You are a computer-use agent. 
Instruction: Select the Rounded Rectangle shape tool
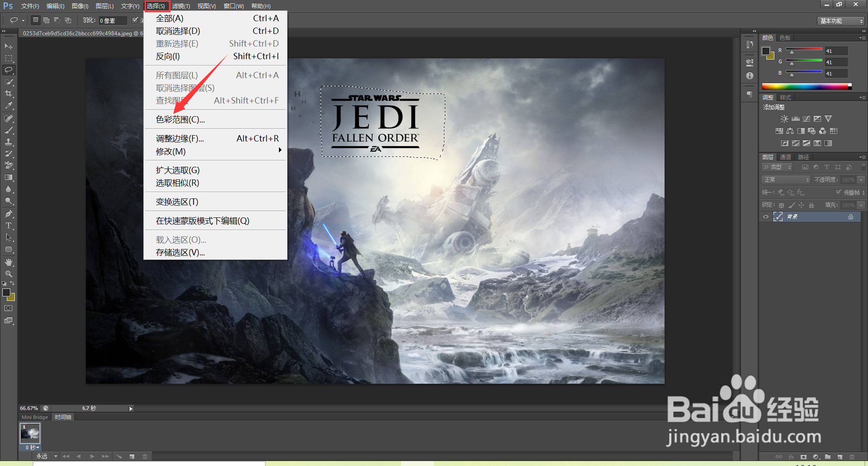pos(9,249)
